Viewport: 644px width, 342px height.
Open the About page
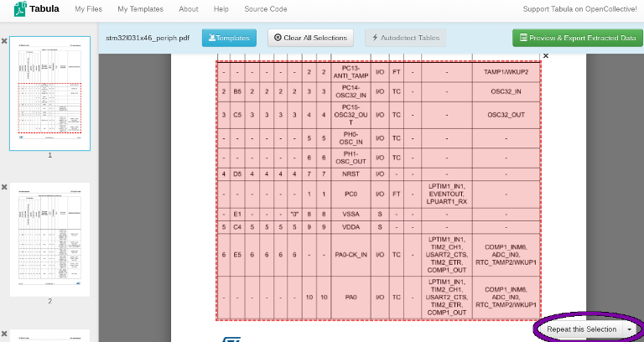tap(189, 9)
